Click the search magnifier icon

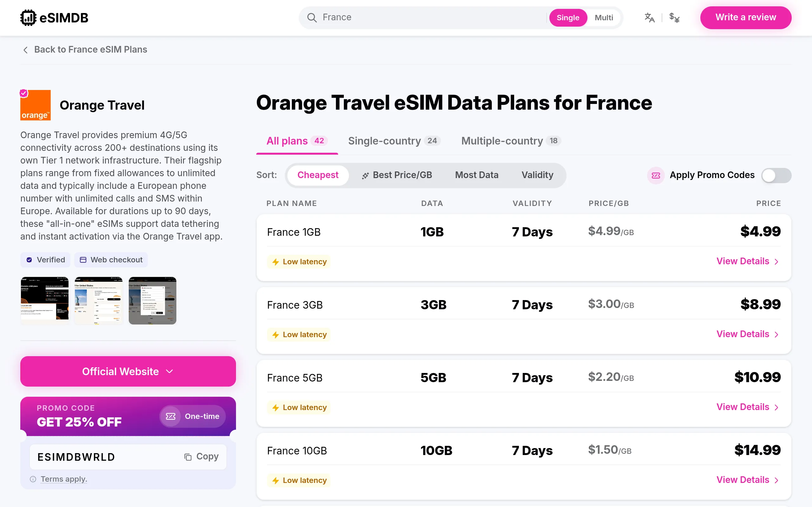312,18
